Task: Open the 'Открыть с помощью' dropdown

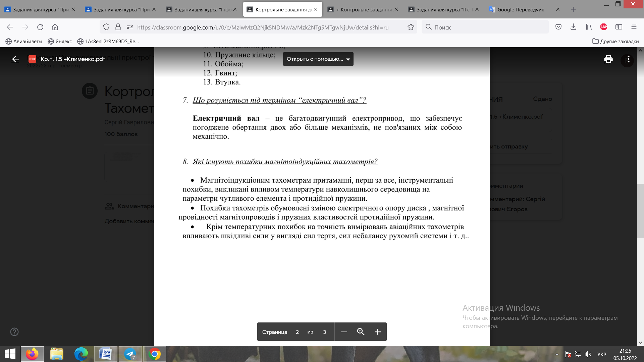Action: (318, 59)
